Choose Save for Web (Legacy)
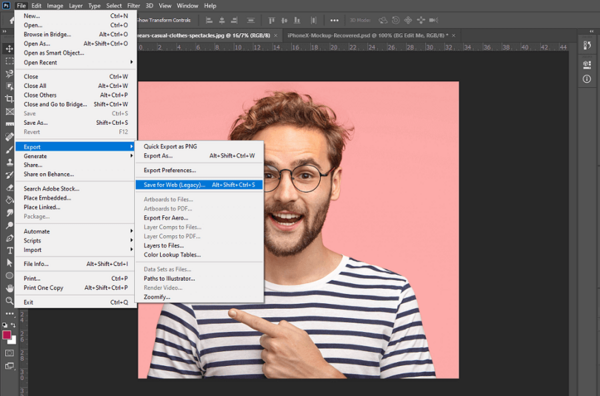 (x=199, y=185)
